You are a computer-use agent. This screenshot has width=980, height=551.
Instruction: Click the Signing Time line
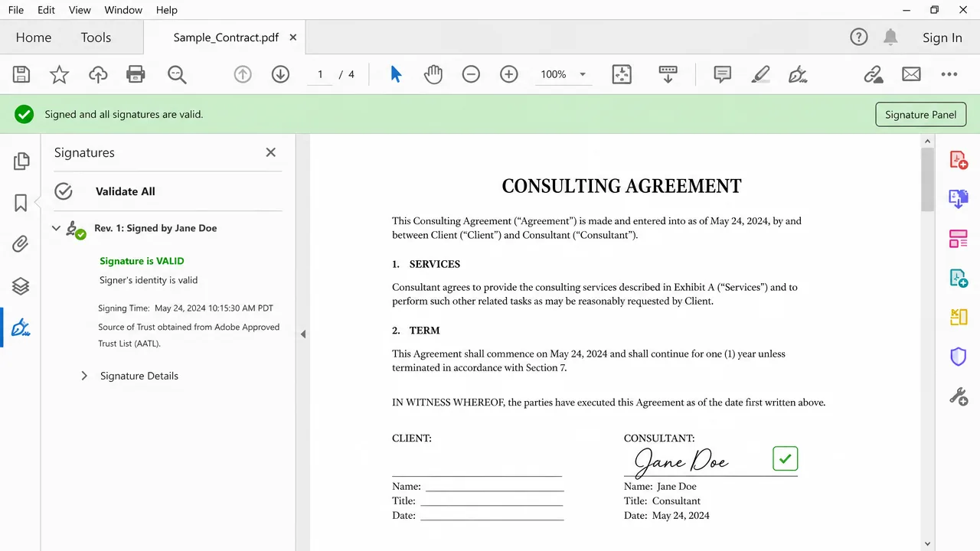[x=185, y=308]
